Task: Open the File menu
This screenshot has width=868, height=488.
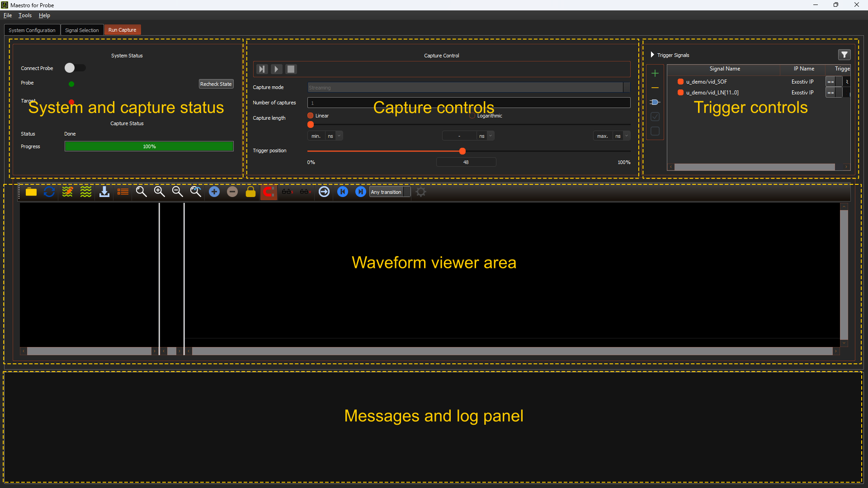Action: click(8, 15)
